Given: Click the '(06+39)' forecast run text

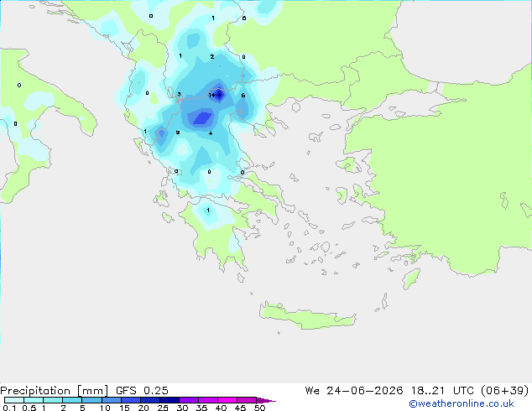Looking at the screenshot, I should [505, 391].
